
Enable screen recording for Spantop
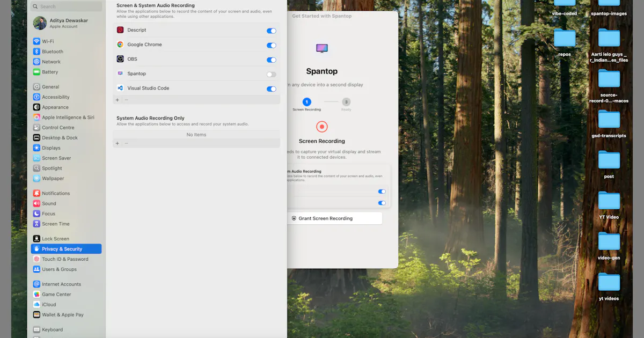coord(272,74)
